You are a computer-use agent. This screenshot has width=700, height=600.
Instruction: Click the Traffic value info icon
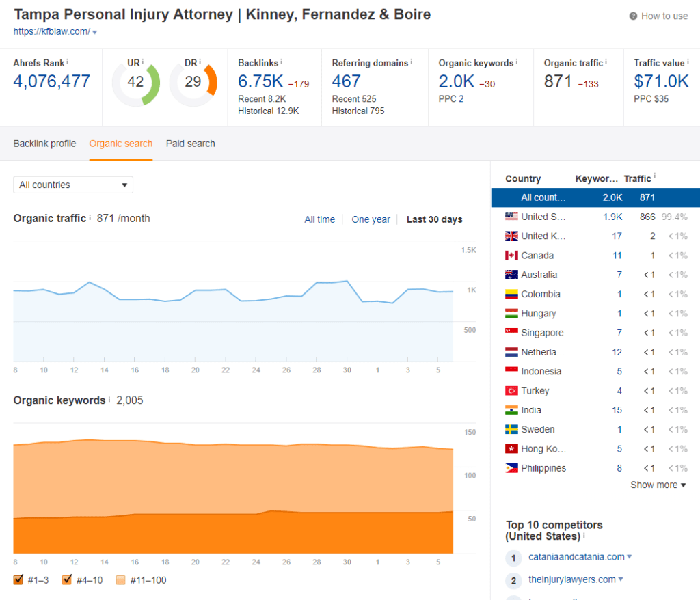(x=688, y=62)
